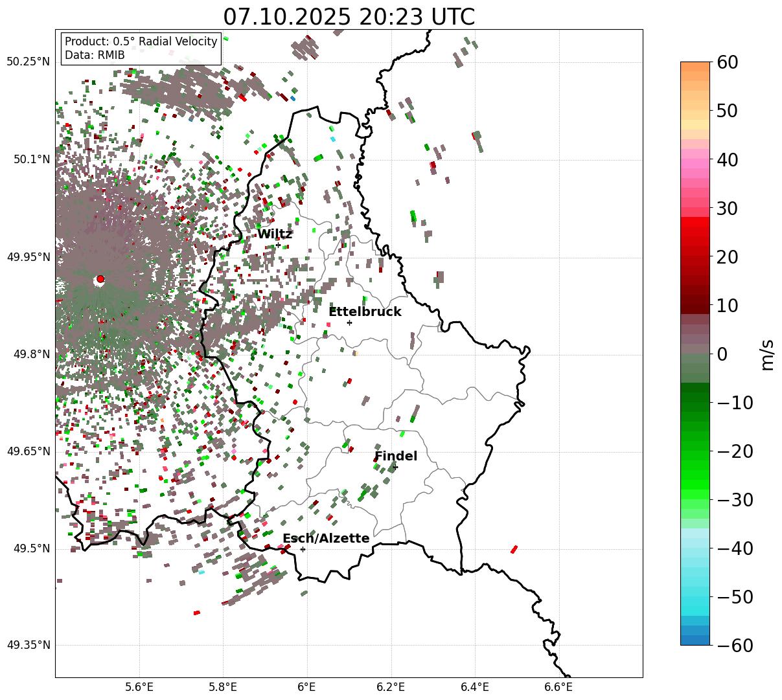Click the 5.6°E longitude label
This screenshot has height=700, width=782.
pyautogui.click(x=139, y=687)
